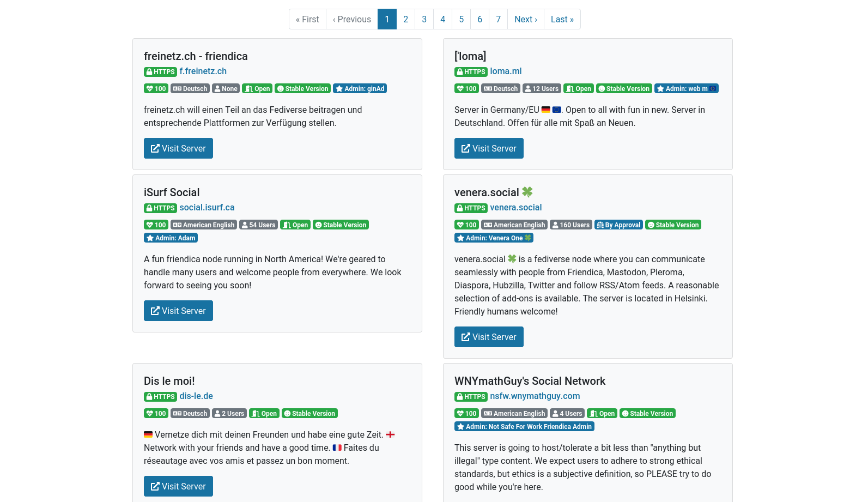This screenshot has width=868, height=502.
Task: Click the Deutsch language badge on freinetz.ch
Action: click(x=190, y=89)
